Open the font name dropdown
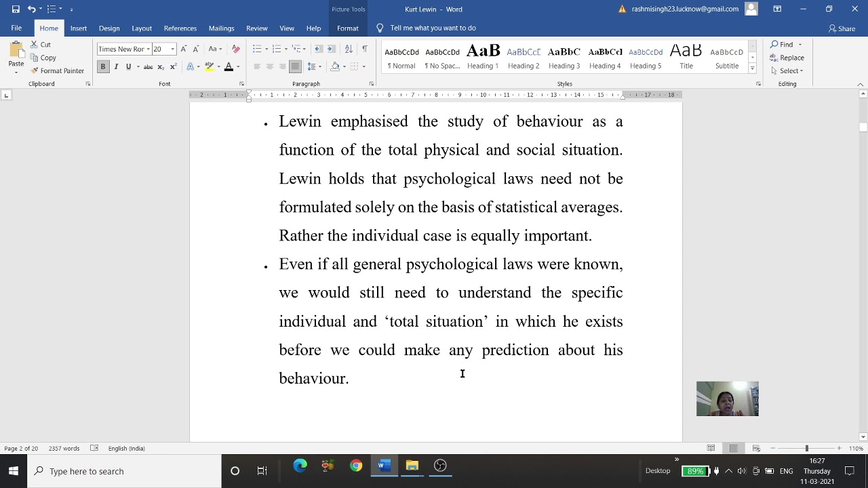 pos(148,49)
